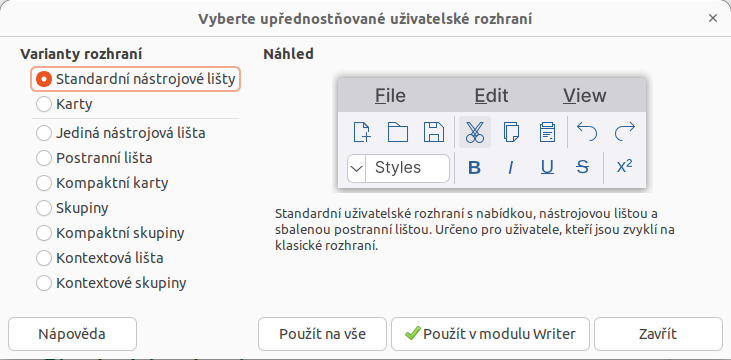
Task: Click the Paste clipboard icon in preview
Action: 546,132
